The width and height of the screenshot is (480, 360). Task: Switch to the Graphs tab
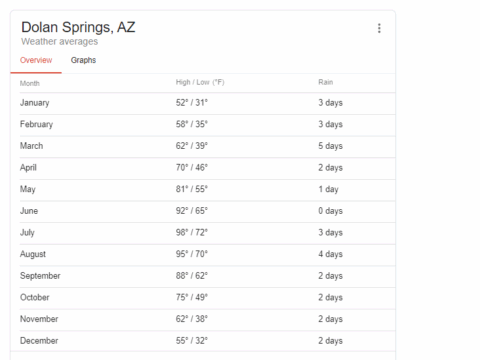tap(83, 60)
